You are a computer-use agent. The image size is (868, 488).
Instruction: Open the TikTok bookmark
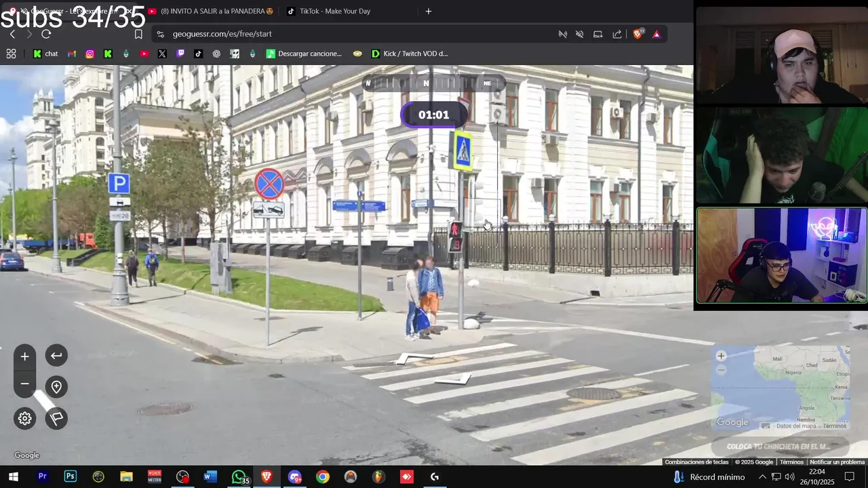(x=198, y=54)
